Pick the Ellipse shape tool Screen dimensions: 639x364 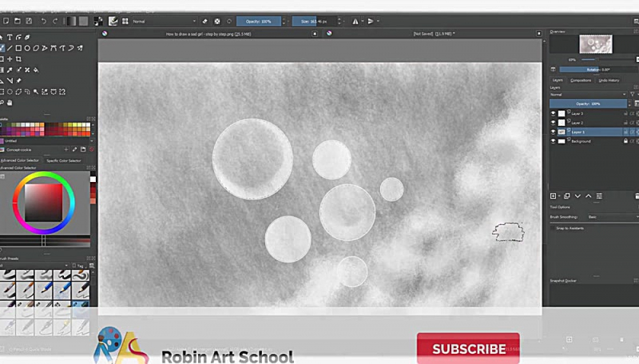(x=27, y=48)
